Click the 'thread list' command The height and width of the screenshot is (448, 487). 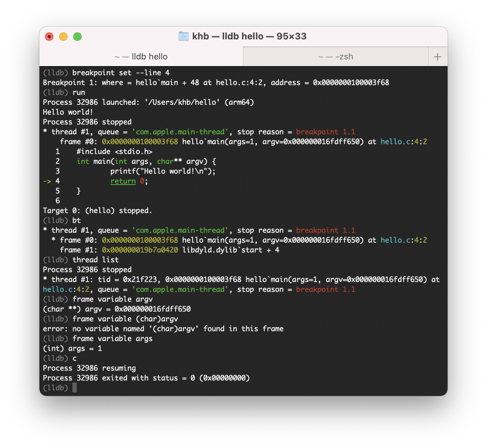tap(96, 260)
